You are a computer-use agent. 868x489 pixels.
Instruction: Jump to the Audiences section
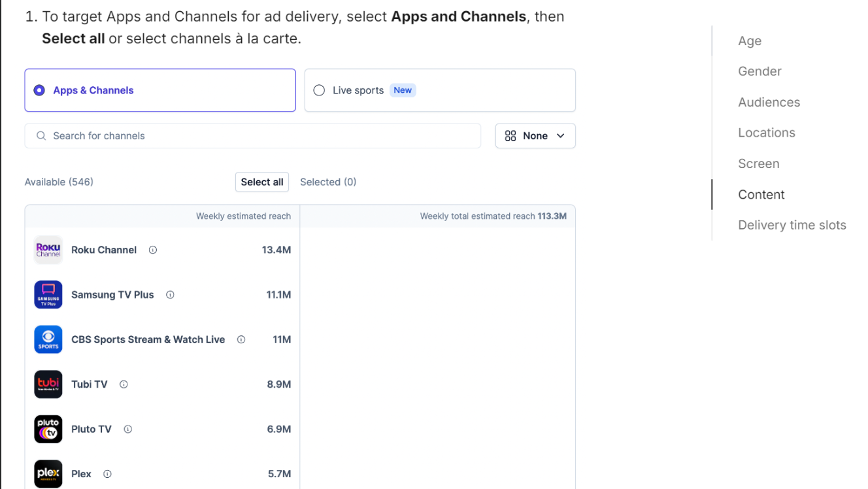(769, 102)
